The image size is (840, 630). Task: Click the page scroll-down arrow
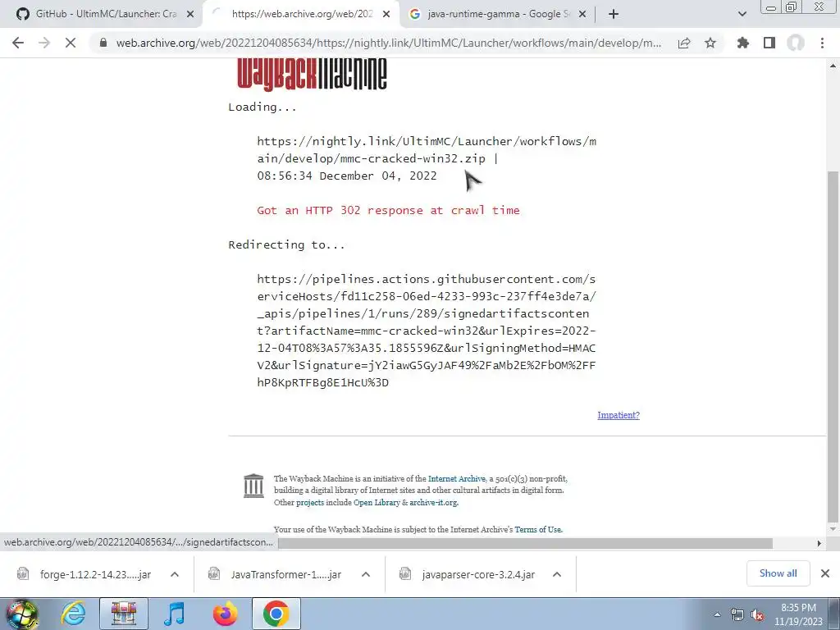[833, 529]
